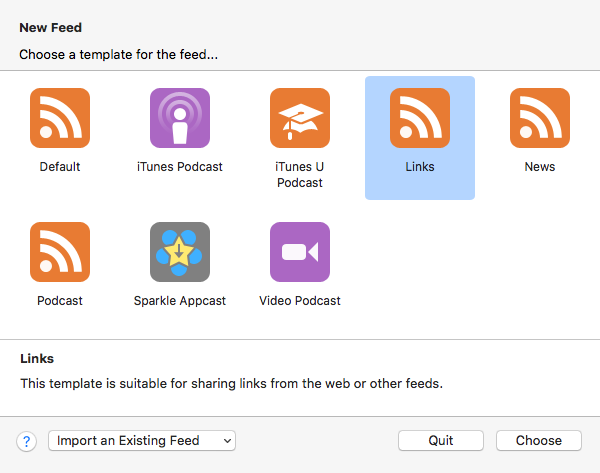Click the "Links" label in selected tile
This screenshot has width=600, height=473.
tap(420, 167)
